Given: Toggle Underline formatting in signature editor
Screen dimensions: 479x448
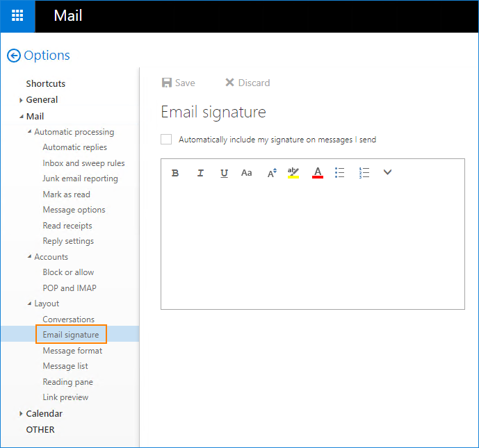Looking at the screenshot, I should click(x=224, y=173).
